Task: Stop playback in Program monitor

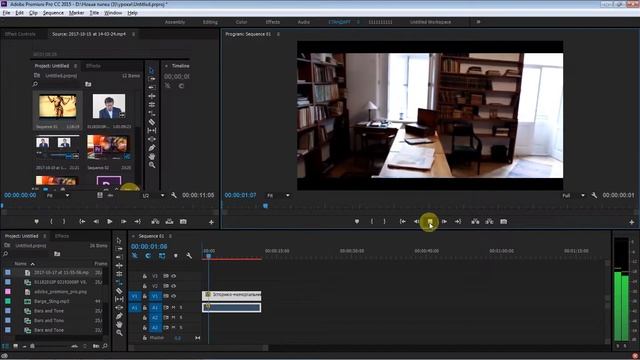Action: pos(430,221)
